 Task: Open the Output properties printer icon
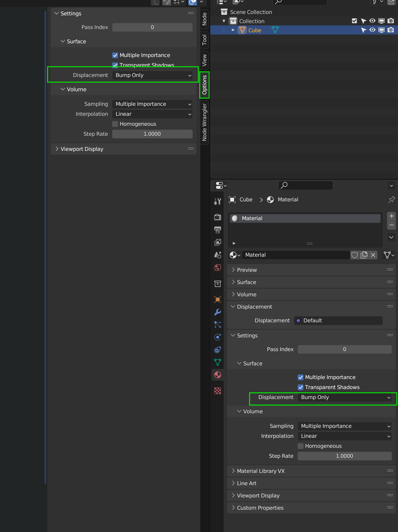click(218, 230)
